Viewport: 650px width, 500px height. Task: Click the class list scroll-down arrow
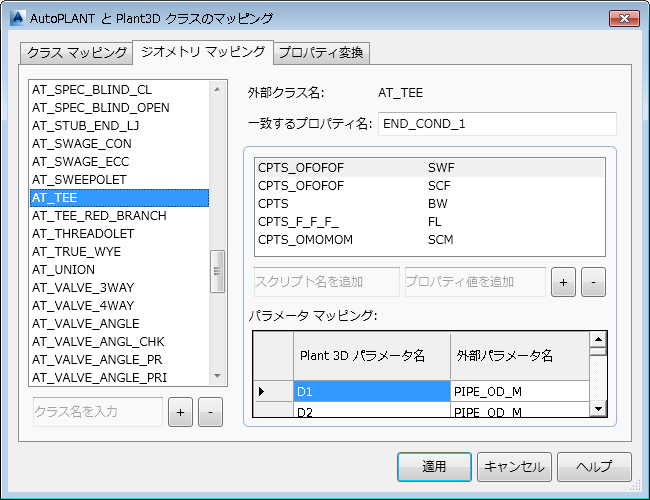217,376
